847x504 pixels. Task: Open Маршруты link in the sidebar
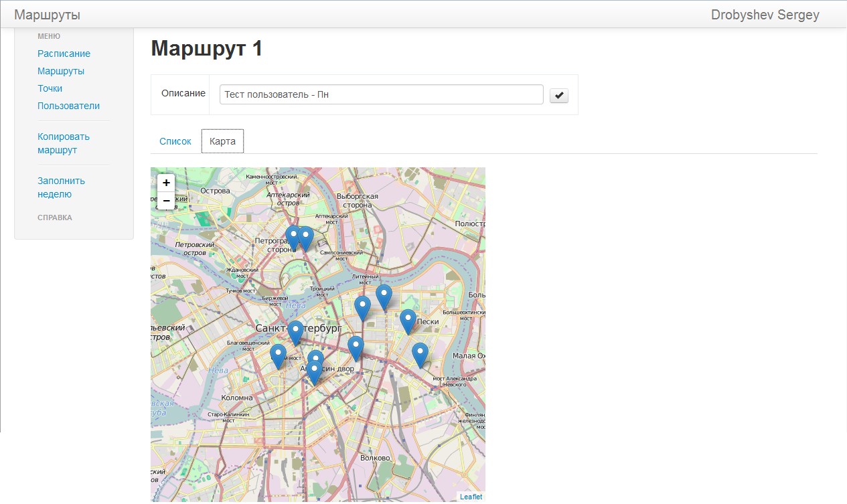pos(61,71)
